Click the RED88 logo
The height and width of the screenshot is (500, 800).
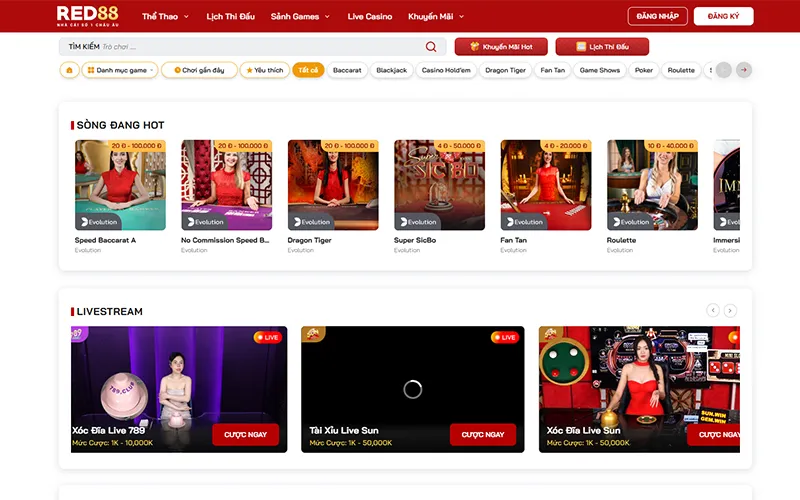(87, 16)
